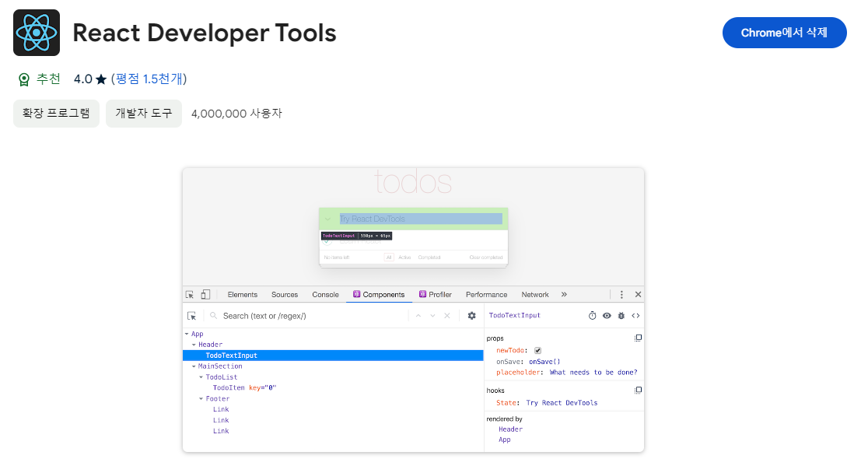Click the inspect element cursor icon in DevTools tab bar
The image size is (868, 473).
coord(190,295)
